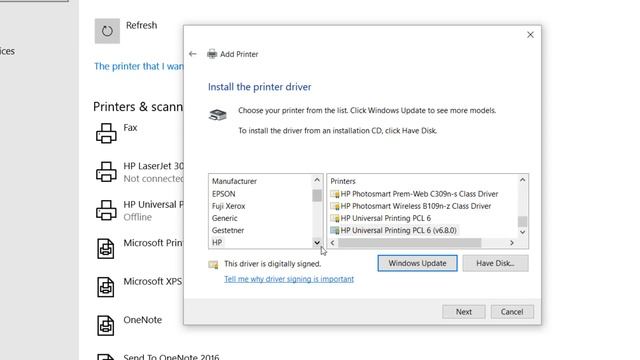The image size is (640, 360).
Task: Click the HP Universal printer icon, shown Offline
Action: tap(106, 210)
